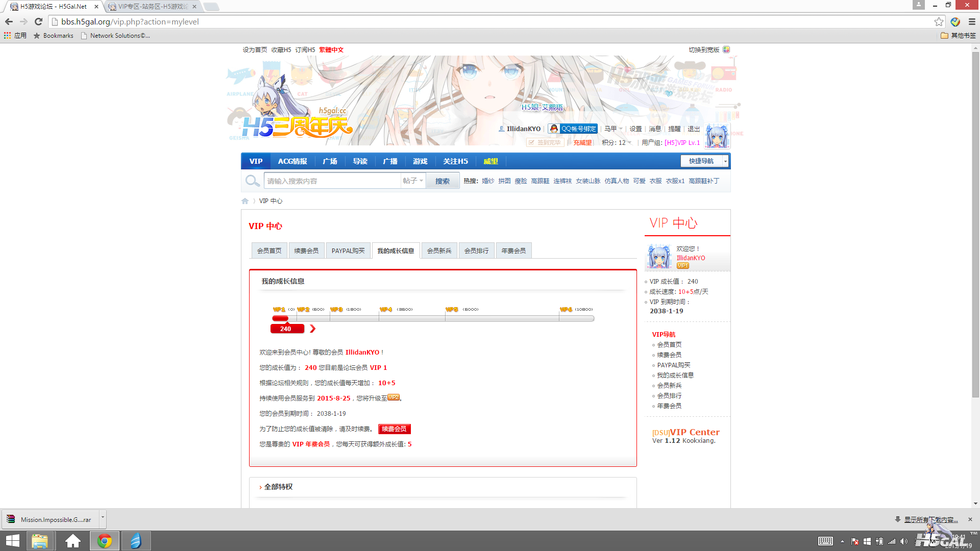
Task: Click the touch keyboard icon in the system tray
Action: [x=825, y=541]
